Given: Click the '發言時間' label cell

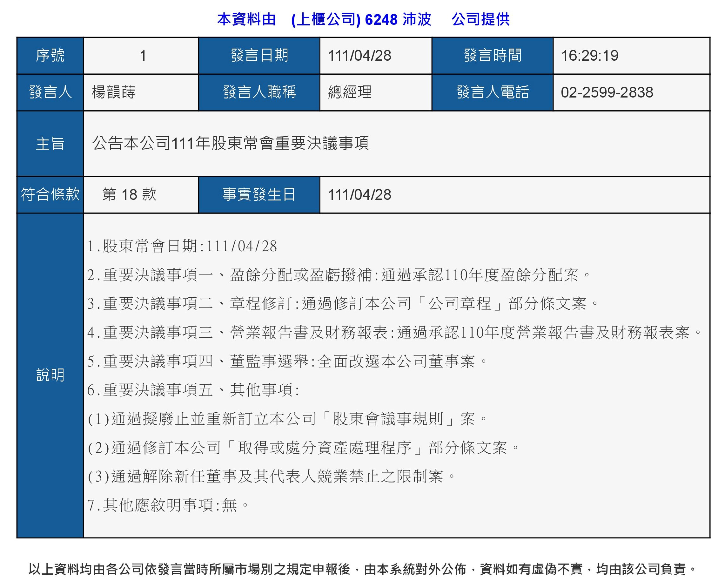Looking at the screenshot, I should click(x=492, y=56).
